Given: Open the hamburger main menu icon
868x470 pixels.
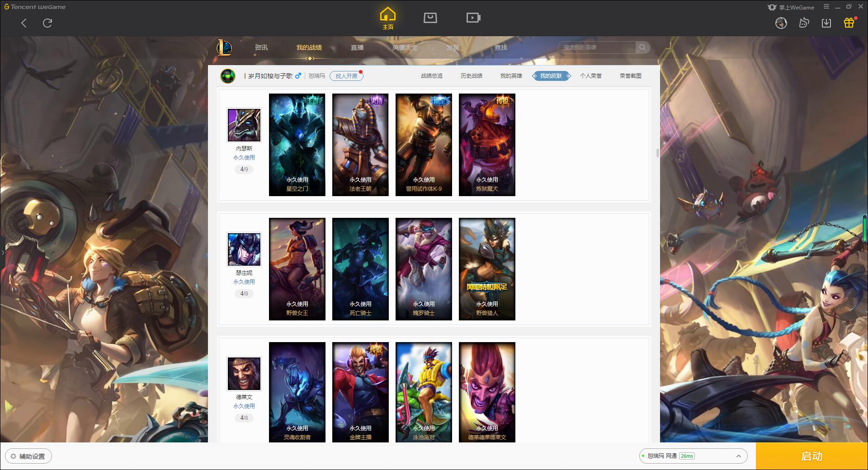Looking at the screenshot, I should [826, 7].
